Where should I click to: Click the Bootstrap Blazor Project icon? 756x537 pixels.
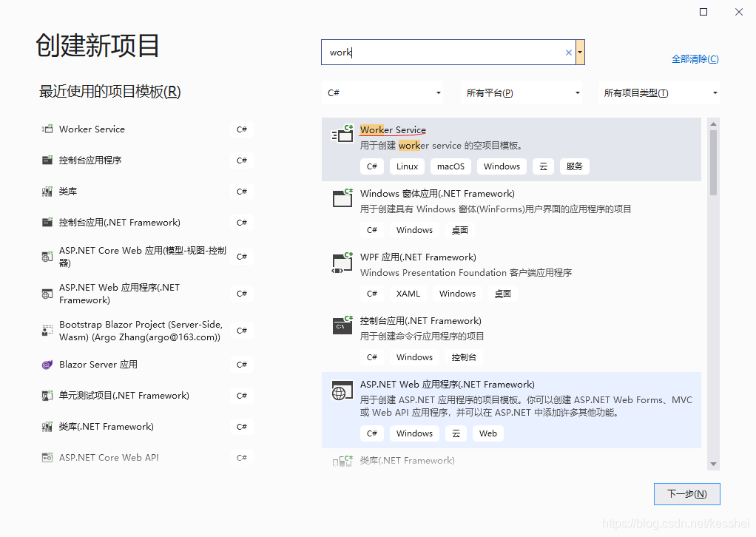47,331
